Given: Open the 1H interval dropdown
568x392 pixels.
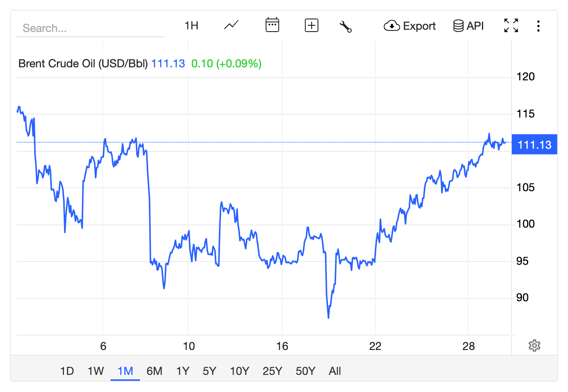Looking at the screenshot, I should 191,26.
